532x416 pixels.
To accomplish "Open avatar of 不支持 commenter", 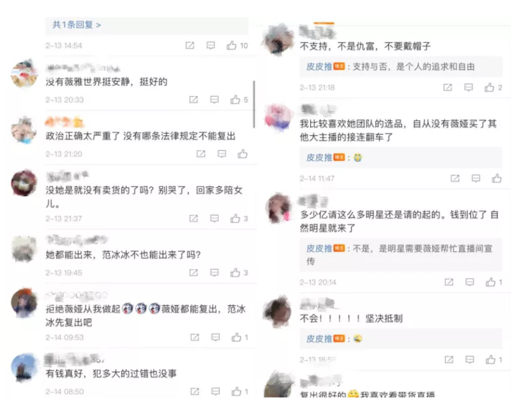I will tap(278, 38).
